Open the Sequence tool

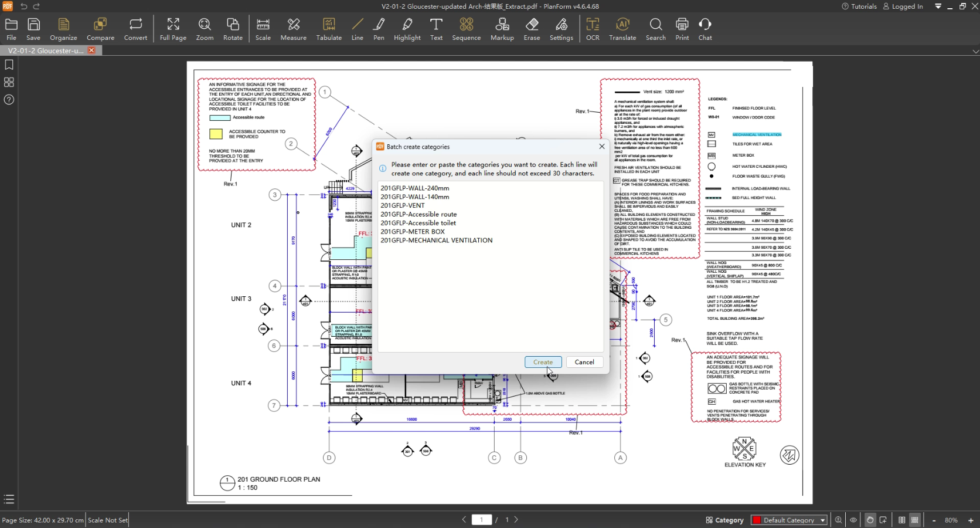(466, 29)
